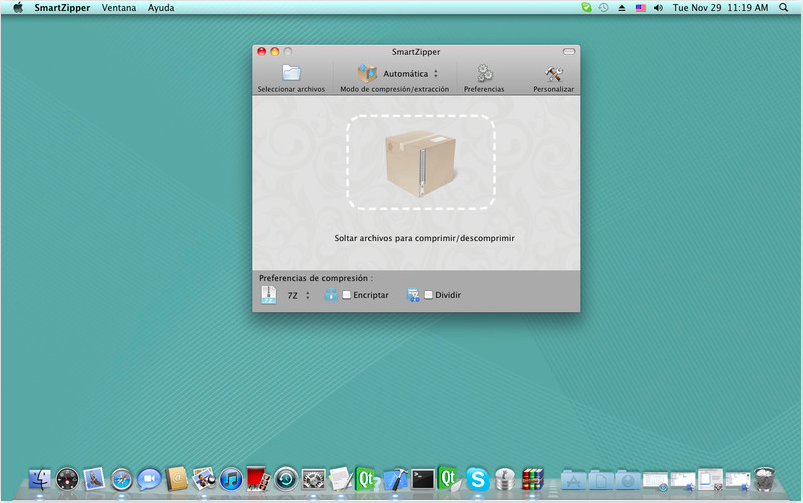Click the Preferencias label

point(484,89)
